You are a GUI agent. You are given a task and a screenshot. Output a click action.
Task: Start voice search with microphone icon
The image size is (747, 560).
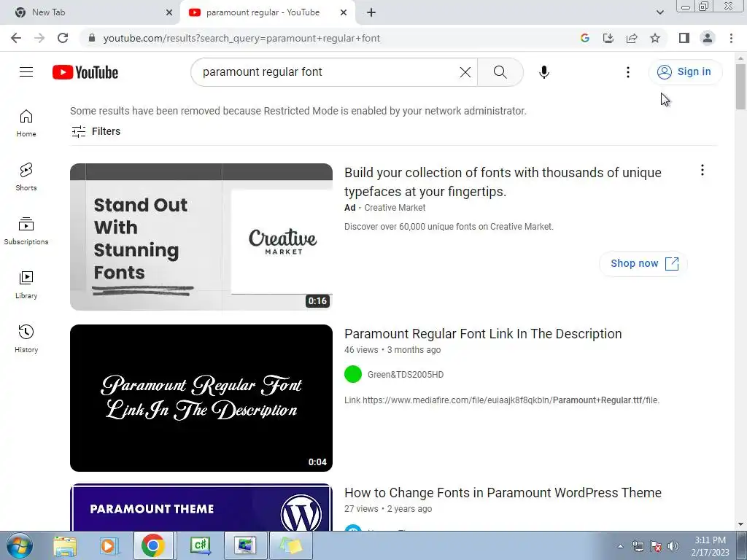543,72
